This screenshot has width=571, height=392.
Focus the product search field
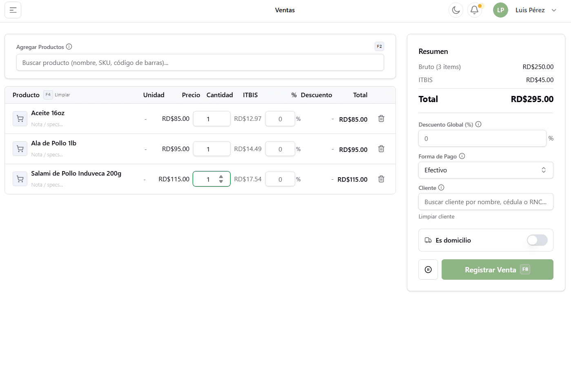[x=200, y=63]
